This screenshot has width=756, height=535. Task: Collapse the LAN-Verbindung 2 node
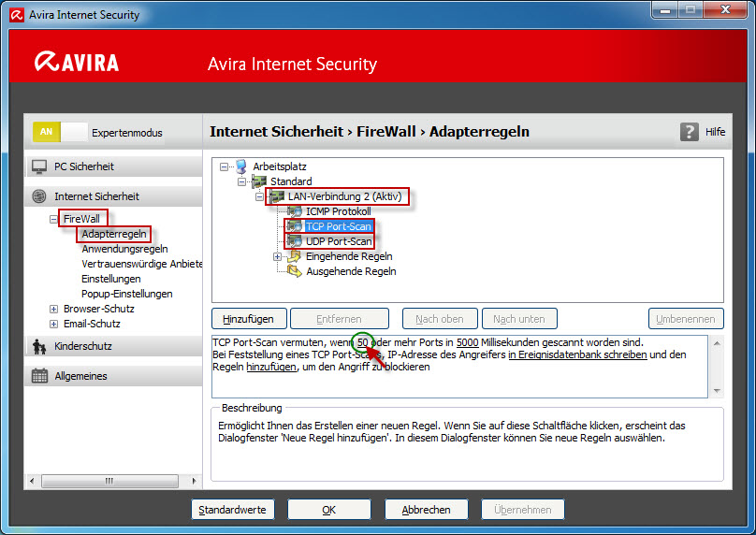(x=259, y=196)
